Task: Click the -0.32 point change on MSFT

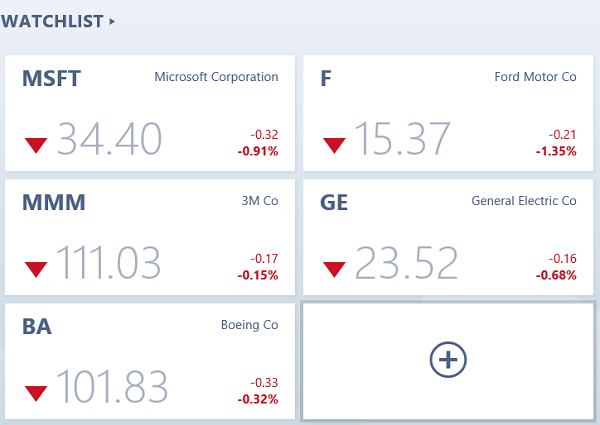Action: coord(264,135)
